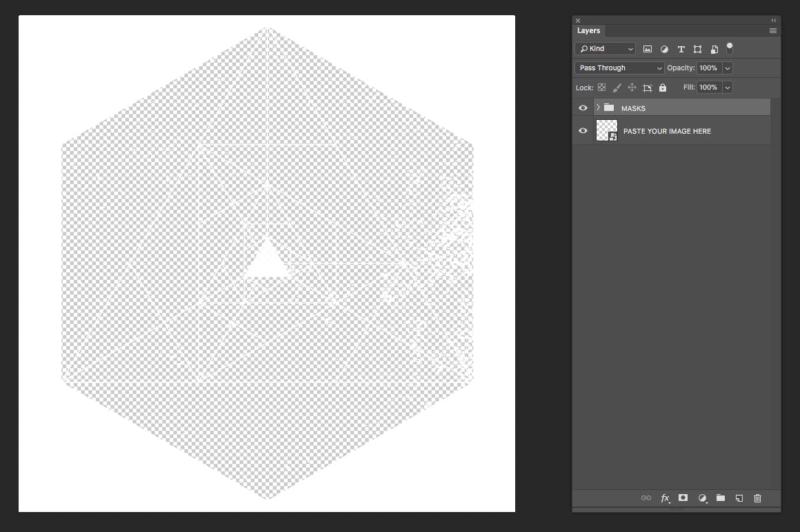The image size is (800, 532).
Task: Link the selected layers
Action: [x=646, y=498]
